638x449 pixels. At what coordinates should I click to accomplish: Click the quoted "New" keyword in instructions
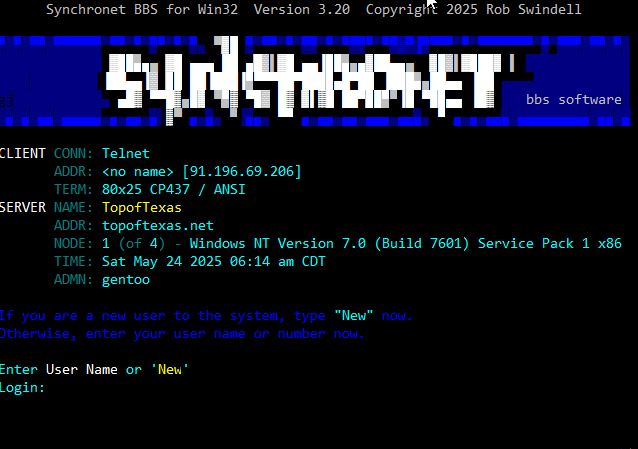(x=354, y=315)
